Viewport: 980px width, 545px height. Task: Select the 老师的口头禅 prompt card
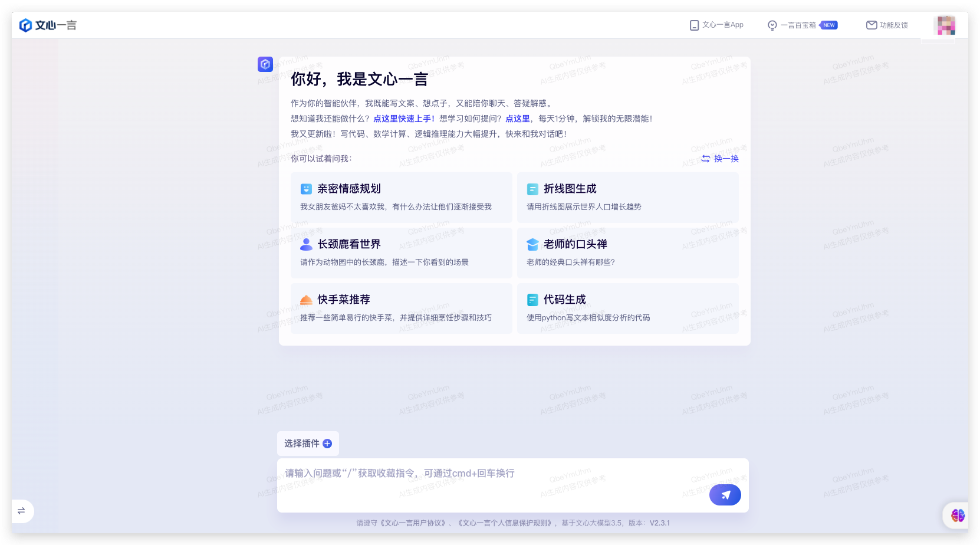(x=628, y=253)
